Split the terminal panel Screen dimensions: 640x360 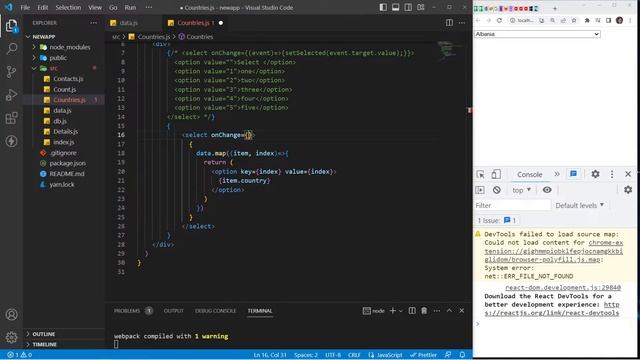click(x=412, y=311)
